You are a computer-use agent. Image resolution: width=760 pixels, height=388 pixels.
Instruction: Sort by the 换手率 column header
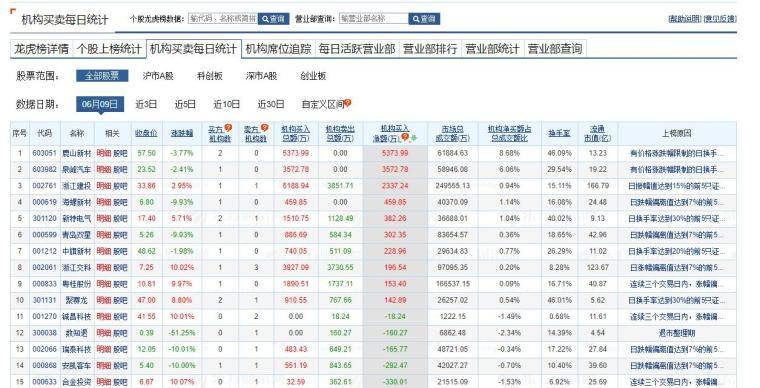click(559, 133)
